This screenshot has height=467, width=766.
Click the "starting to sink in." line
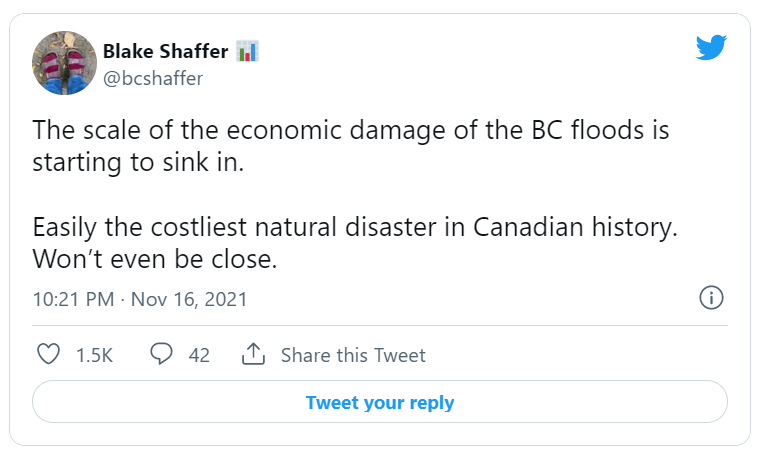pos(139,163)
